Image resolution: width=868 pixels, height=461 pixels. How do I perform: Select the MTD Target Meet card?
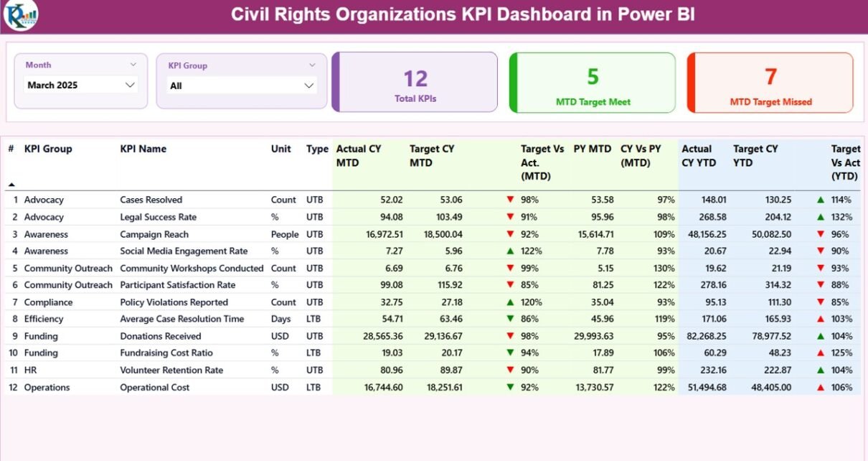click(x=593, y=83)
